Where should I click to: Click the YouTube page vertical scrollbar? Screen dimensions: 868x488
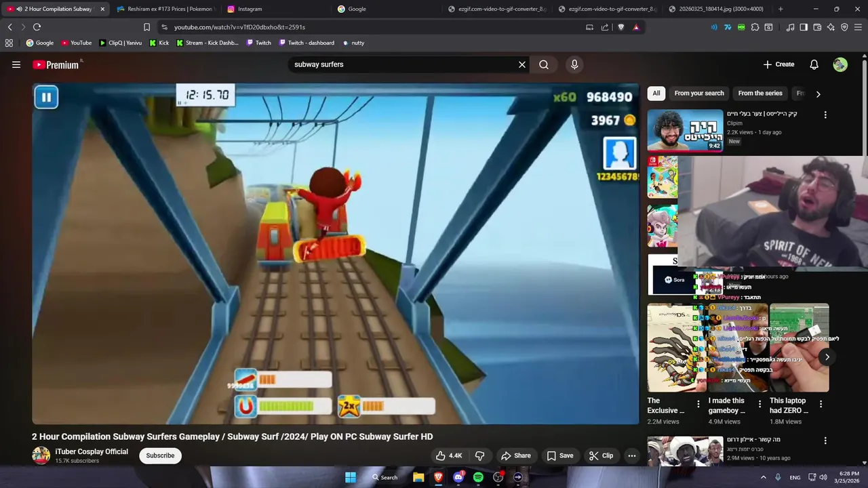[864, 258]
